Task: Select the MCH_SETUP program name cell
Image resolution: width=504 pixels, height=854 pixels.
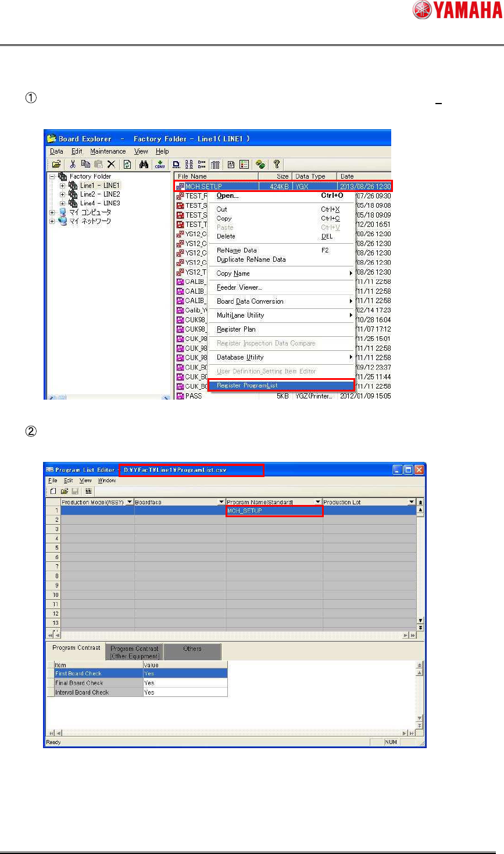Action: coord(274,511)
